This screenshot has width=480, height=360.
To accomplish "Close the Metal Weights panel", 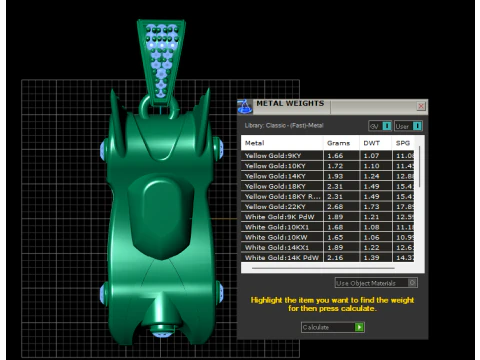I will [421, 106].
